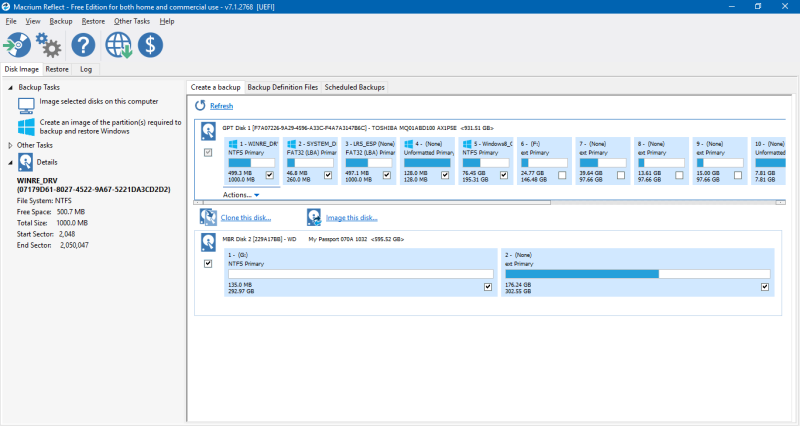Click the circular arrow Refresh icon
Screen dimensions: 800x426
pyautogui.click(x=201, y=106)
